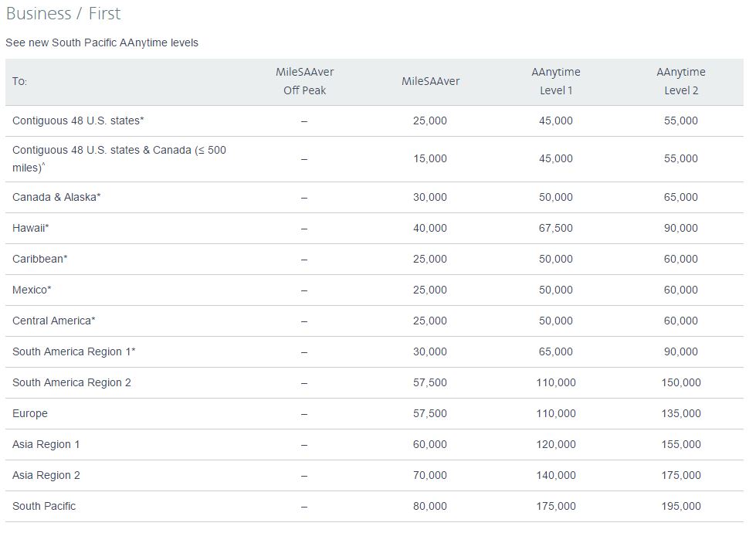Click the AAnytime Level 1 column header

[555, 81]
